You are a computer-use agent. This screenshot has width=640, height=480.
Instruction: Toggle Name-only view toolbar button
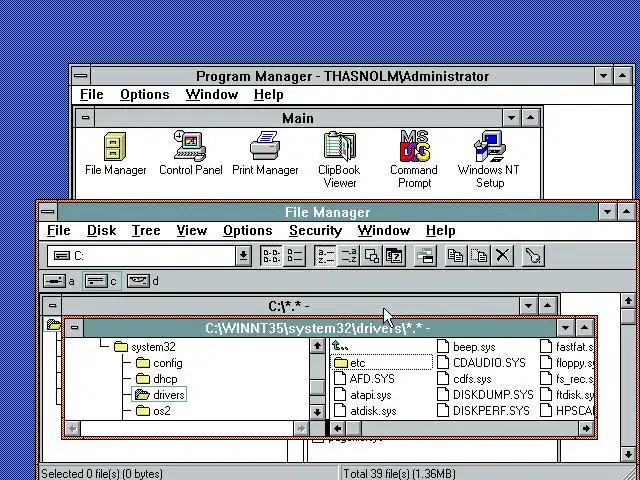271,256
